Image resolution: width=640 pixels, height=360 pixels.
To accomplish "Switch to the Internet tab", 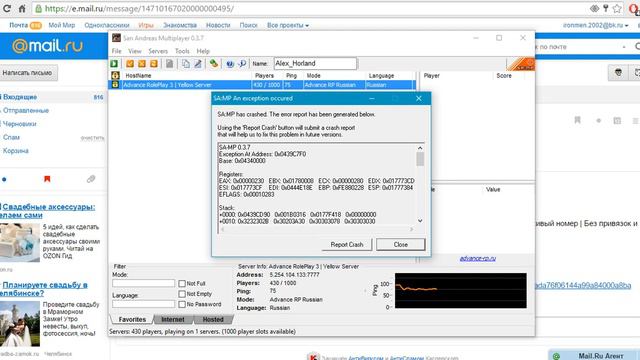I will [173, 320].
